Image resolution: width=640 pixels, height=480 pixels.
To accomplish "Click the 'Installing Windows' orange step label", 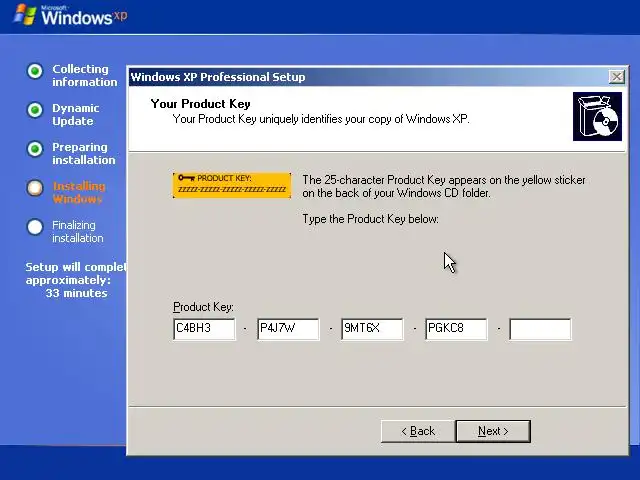I will coord(79,193).
